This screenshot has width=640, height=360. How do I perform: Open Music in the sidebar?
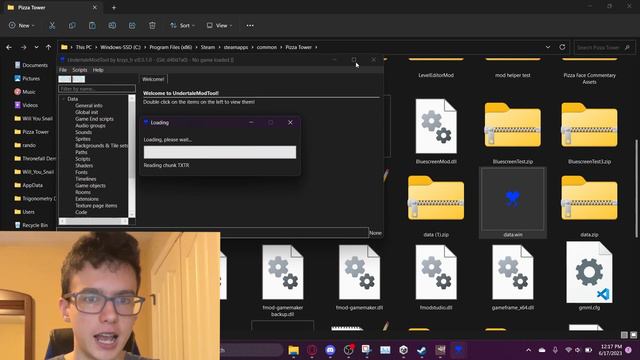click(x=24, y=92)
